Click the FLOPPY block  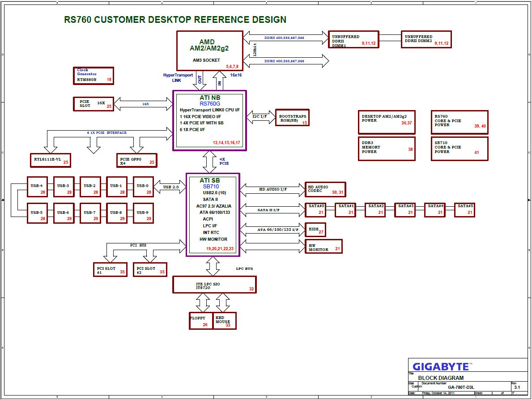[201, 321]
